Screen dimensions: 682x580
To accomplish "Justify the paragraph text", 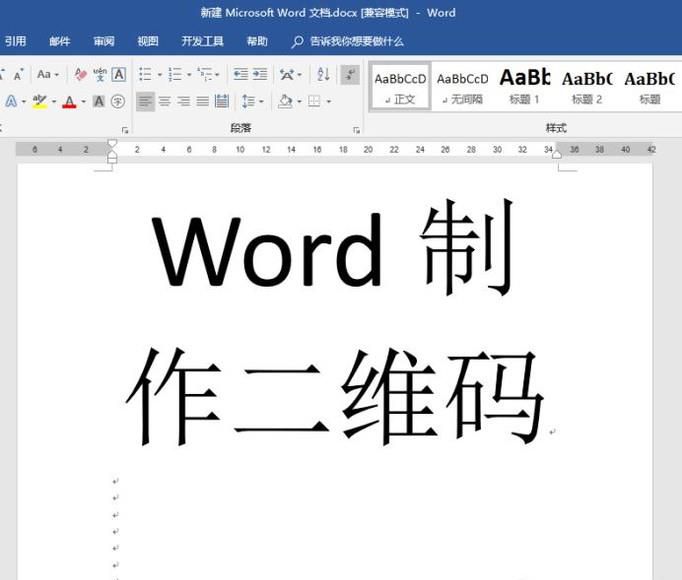I will (203, 102).
